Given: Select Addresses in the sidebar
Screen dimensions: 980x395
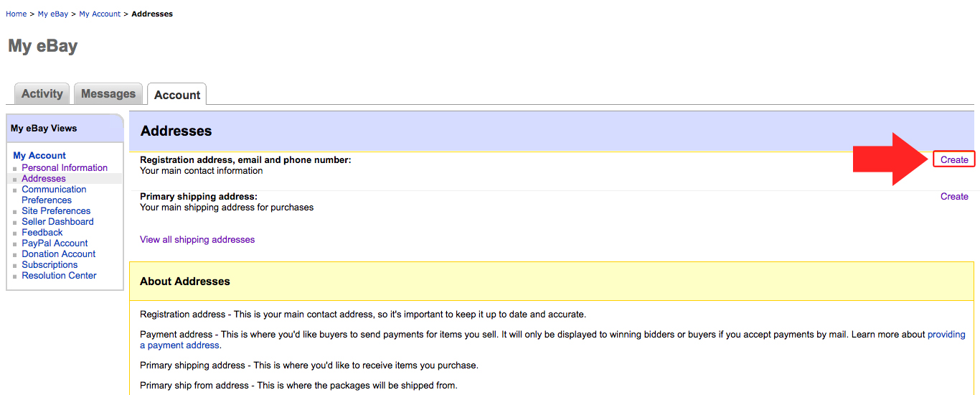Looking at the screenshot, I should coord(44,179).
